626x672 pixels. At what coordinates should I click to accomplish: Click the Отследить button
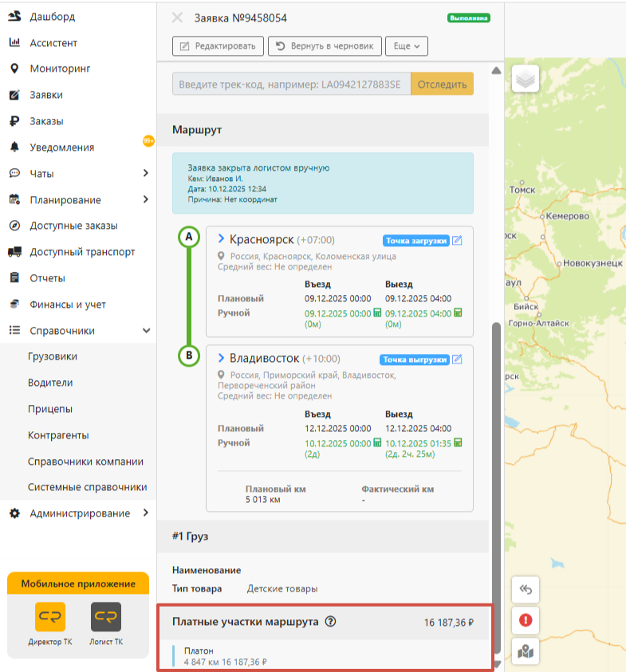click(x=442, y=84)
